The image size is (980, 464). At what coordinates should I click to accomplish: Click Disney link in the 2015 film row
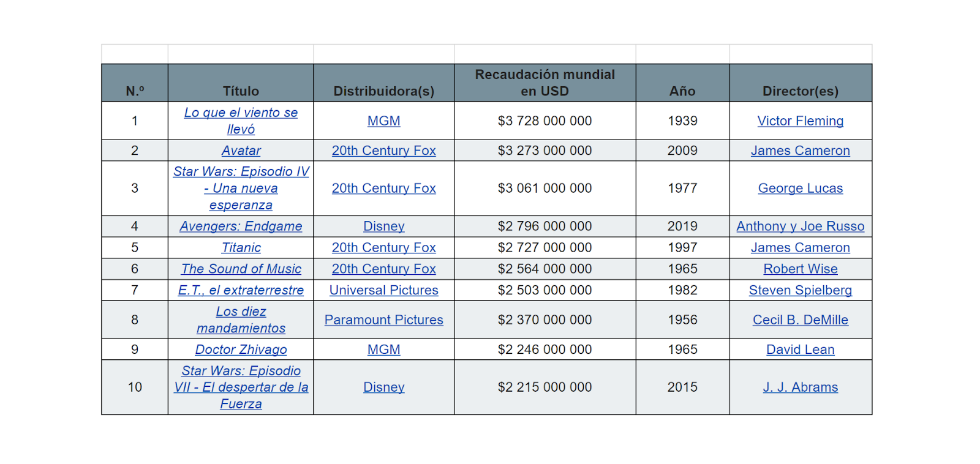[x=384, y=387]
